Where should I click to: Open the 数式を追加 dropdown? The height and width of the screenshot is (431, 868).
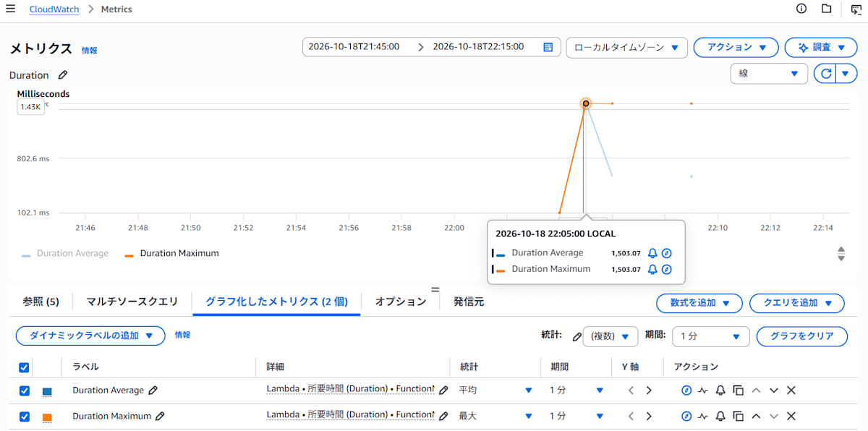click(x=699, y=303)
